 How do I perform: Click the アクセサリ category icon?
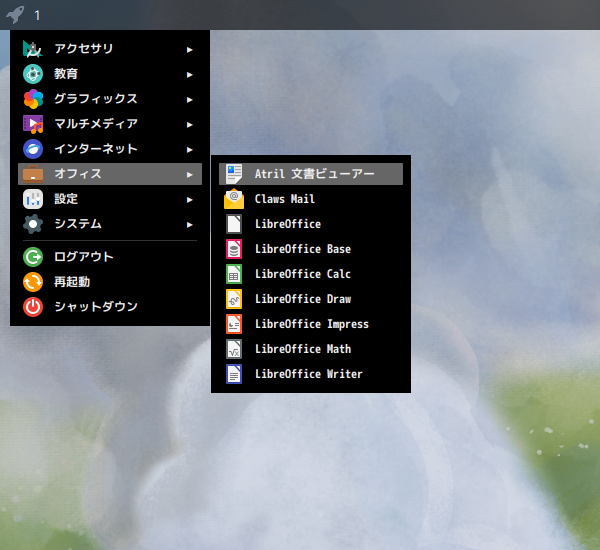click(x=33, y=49)
